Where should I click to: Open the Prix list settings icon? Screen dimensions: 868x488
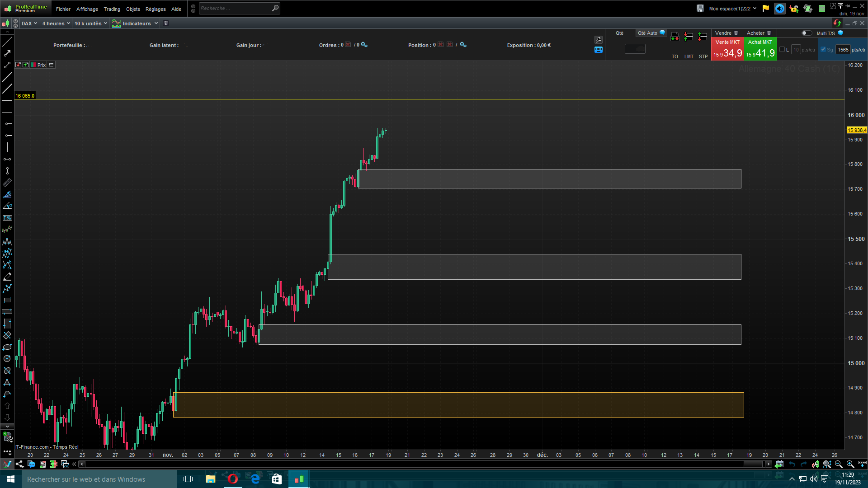tap(51, 65)
